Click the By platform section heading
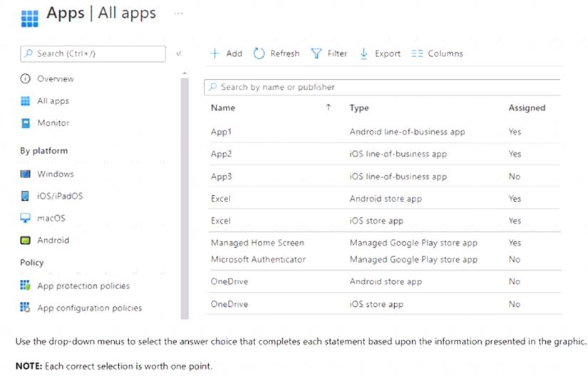 point(44,151)
